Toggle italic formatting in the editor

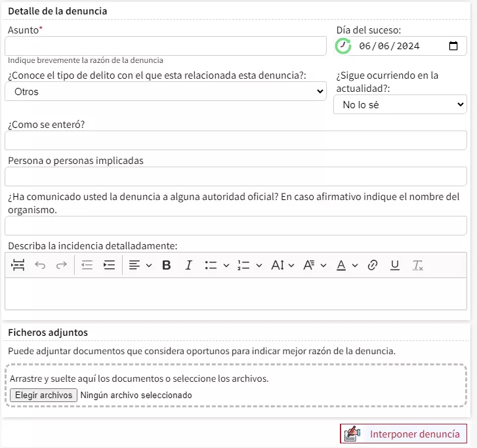(x=188, y=265)
